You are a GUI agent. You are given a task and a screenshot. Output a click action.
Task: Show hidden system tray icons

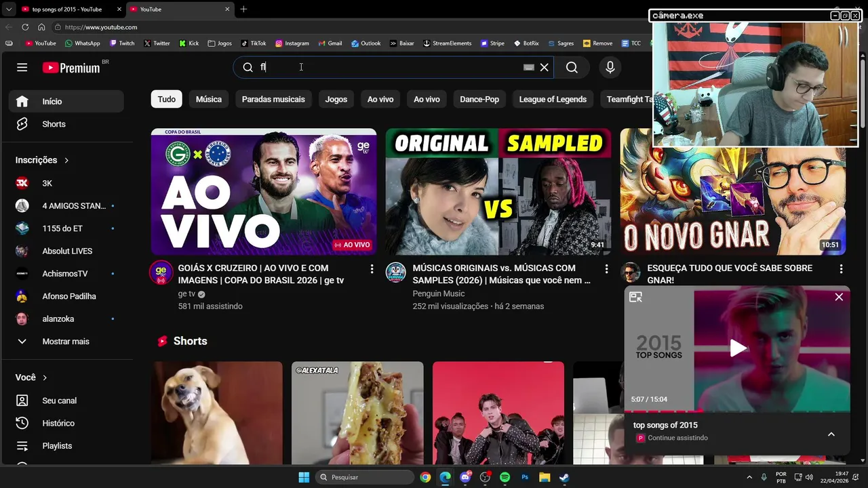(749, 477)
